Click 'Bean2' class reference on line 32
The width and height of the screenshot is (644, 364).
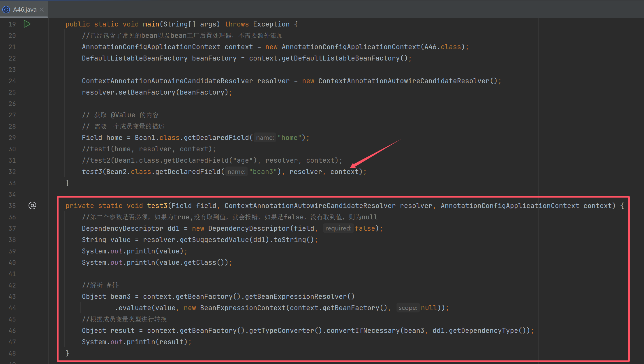[117, 172]
